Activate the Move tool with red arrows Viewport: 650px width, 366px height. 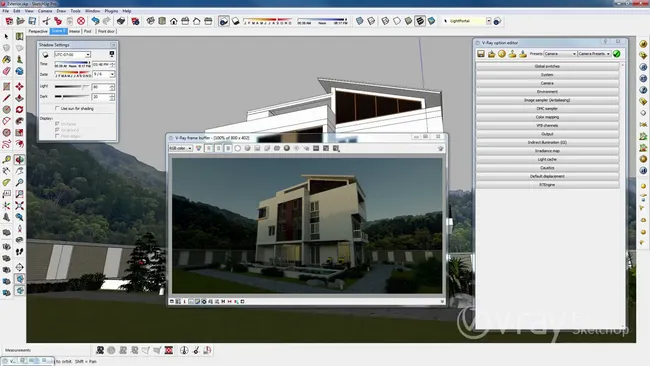[19, 87]
